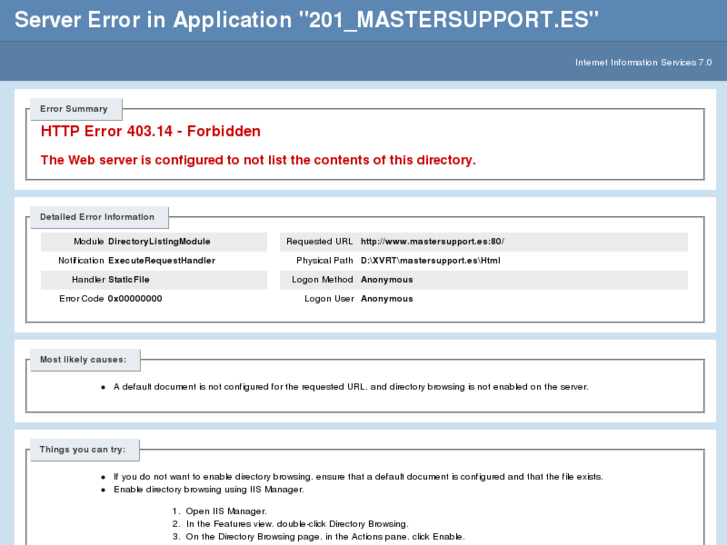This screenshot has width=727, height=545.
Task: Click the Server Error in Application page title
Action: coord(306,20)
